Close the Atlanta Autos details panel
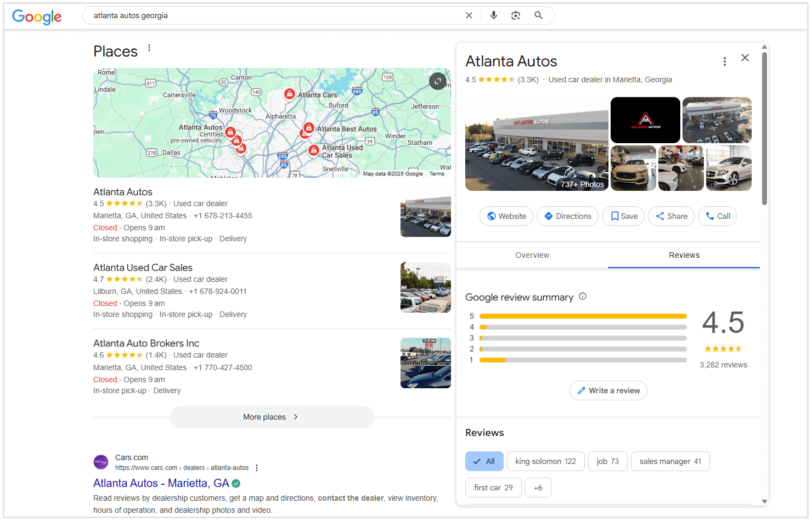 [745, 58]
